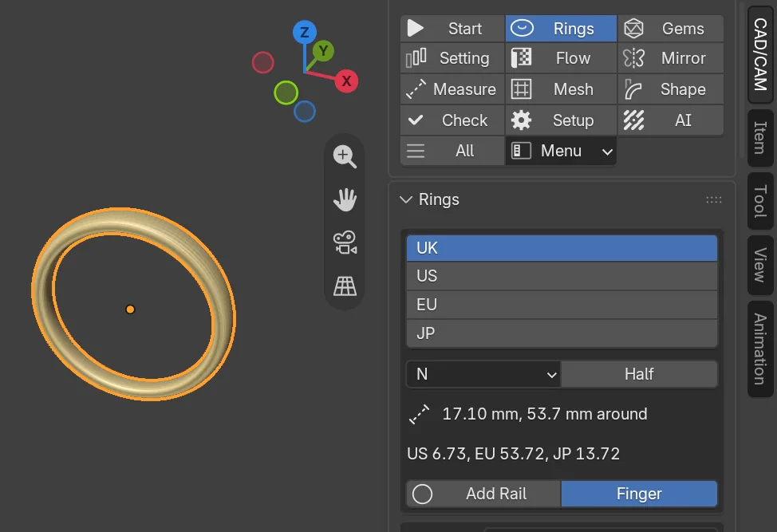The image size is (777, 532).
Task: Click the Y axis on navigation gizmo
Action: [x=324, y=51]
